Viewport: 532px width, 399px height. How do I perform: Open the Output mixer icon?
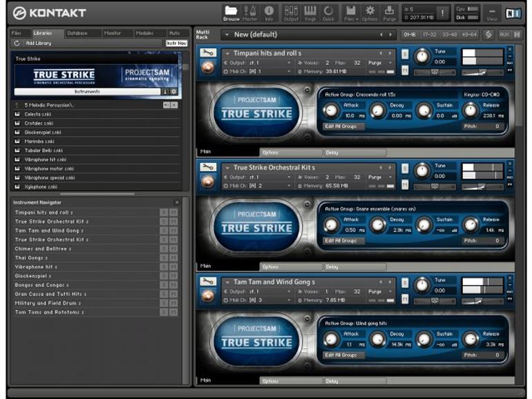point(291,13)
